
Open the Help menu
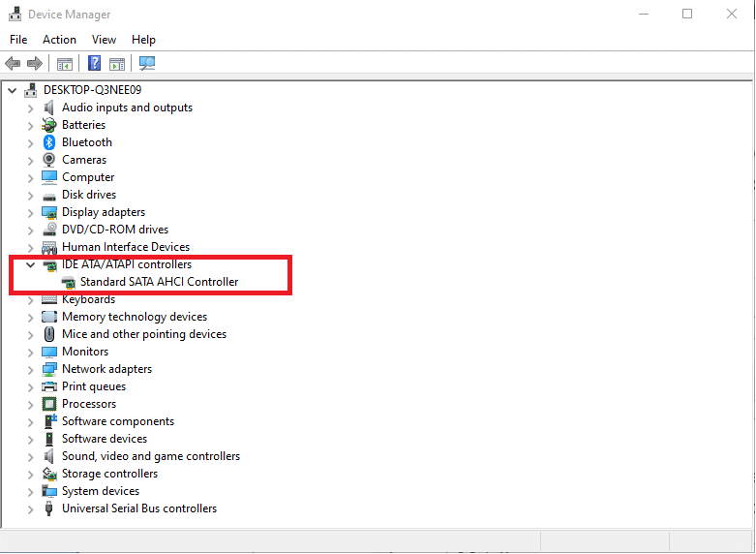point(143,40)
